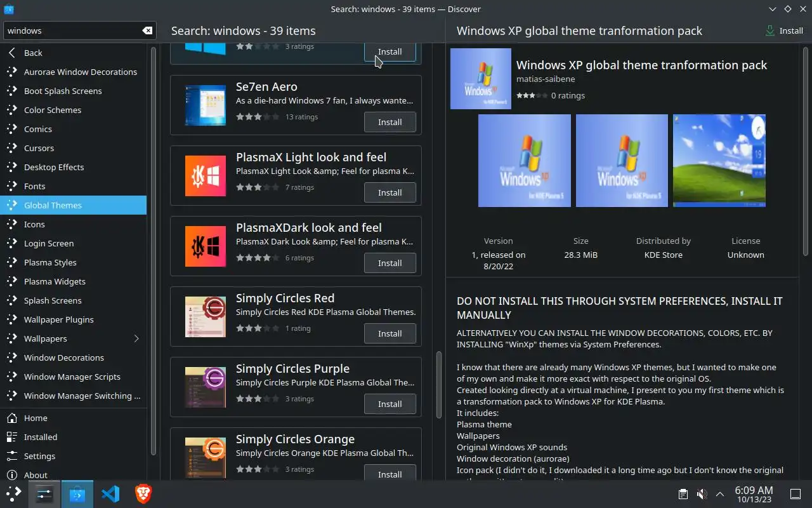The image size is (812, 508).
Task: Launch Brave browser from taskbar
Action: pos(143,494)
